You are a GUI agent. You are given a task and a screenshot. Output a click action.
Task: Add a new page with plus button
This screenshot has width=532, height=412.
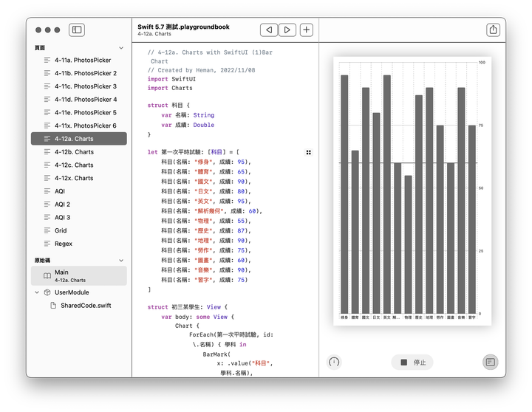(x=307, y=30)
